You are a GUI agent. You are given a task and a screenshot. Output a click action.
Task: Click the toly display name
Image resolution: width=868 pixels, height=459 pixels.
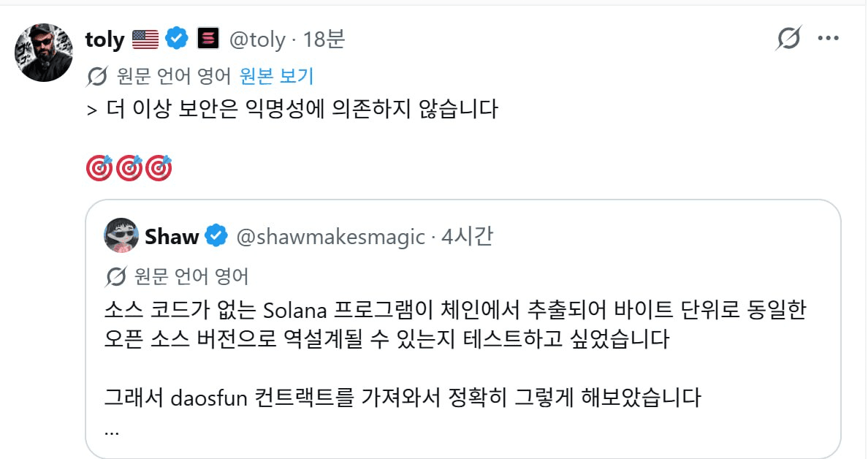[104, 40]
